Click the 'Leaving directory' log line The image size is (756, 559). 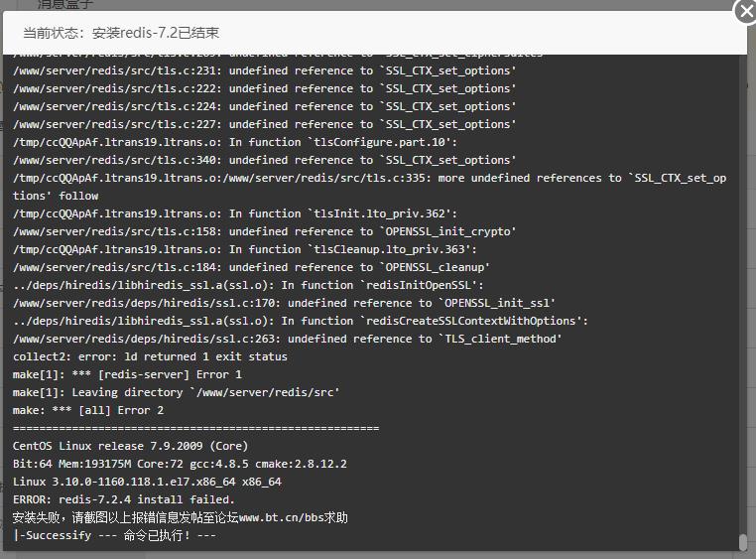[x=176, y=392]
